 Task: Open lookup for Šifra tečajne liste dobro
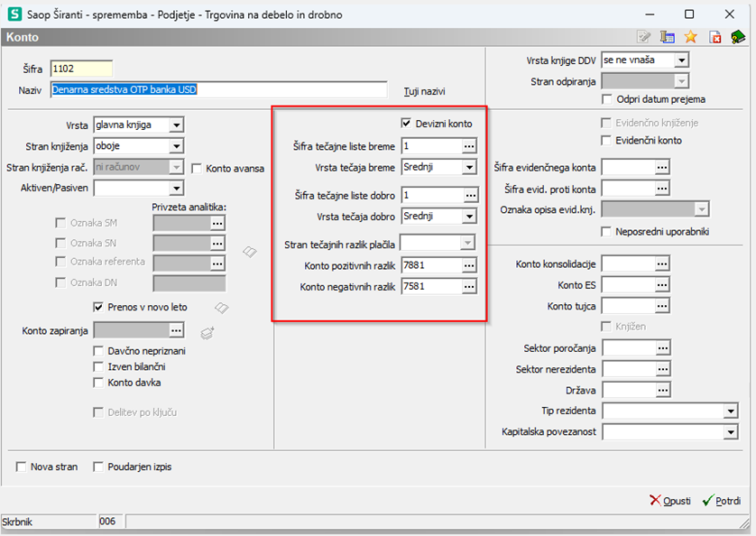471,196
